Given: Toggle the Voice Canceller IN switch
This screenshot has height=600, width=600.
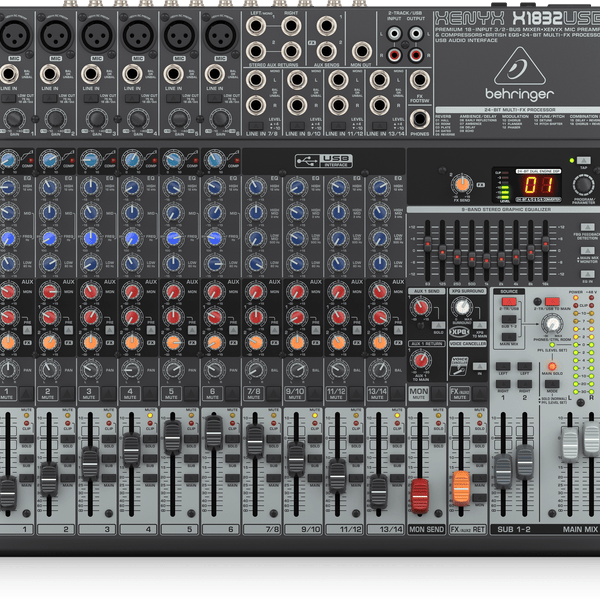Looking at the screenshot, I should coord(479,367).
